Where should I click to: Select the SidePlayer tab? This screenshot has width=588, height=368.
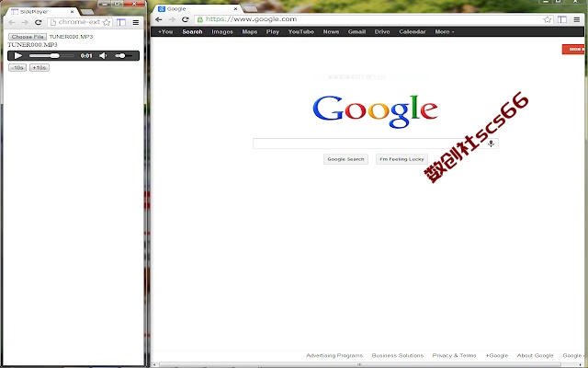pos(41,12)
